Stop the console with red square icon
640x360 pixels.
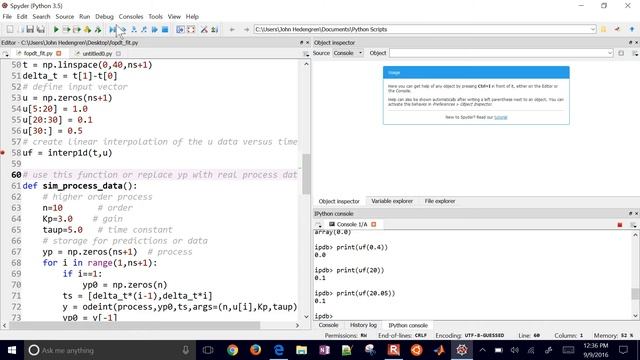(620, 225)
